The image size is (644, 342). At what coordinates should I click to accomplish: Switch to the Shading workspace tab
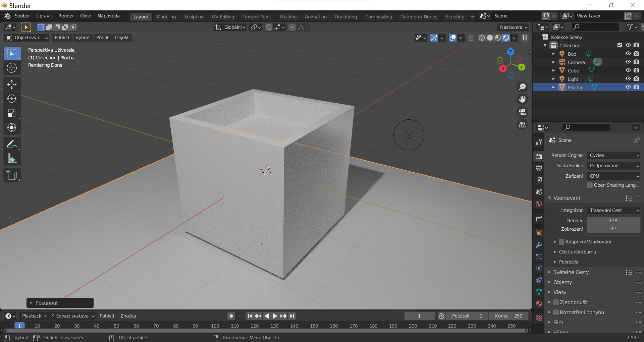288,17
